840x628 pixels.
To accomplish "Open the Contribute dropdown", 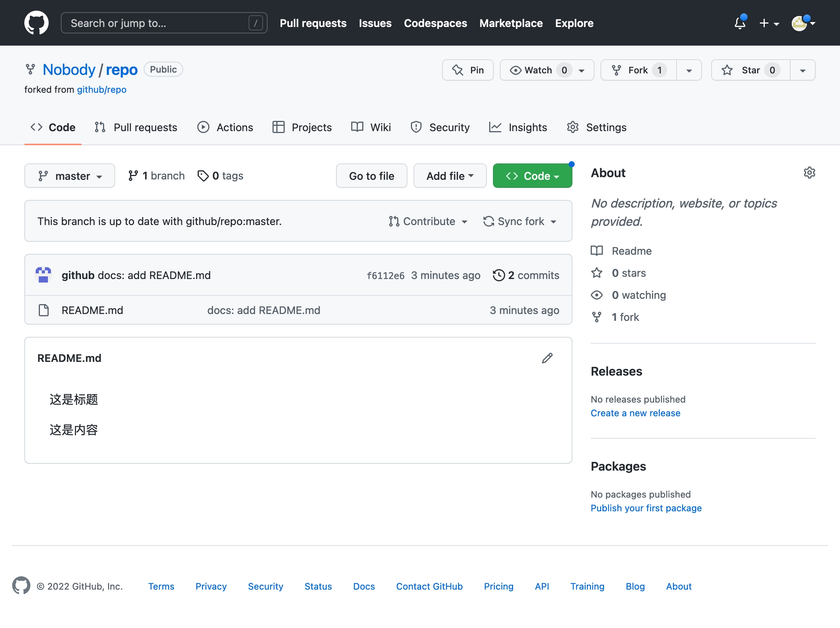I will (428, 221).
